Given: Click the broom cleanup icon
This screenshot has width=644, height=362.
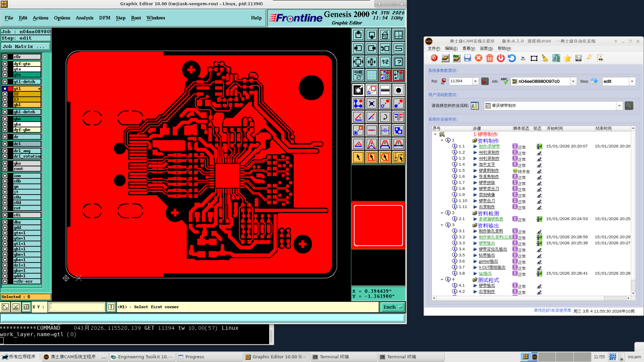Looking at the screenshot, I should tap(545, 58).
